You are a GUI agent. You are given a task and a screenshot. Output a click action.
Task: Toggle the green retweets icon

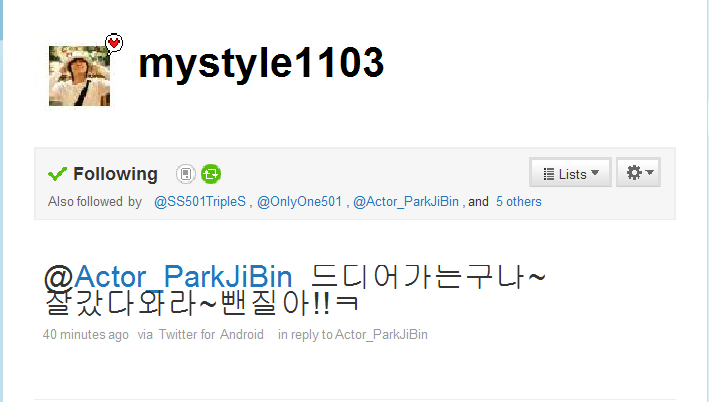(211, 174)
